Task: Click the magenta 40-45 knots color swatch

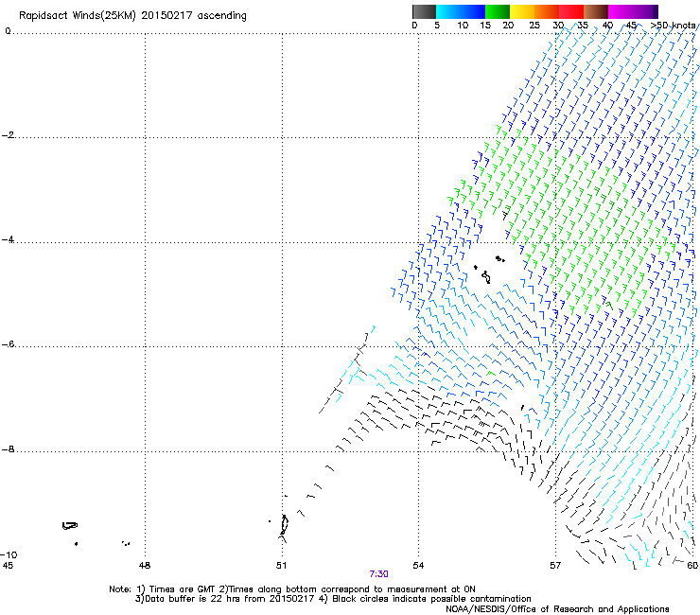Action: (x=621, y=11)
